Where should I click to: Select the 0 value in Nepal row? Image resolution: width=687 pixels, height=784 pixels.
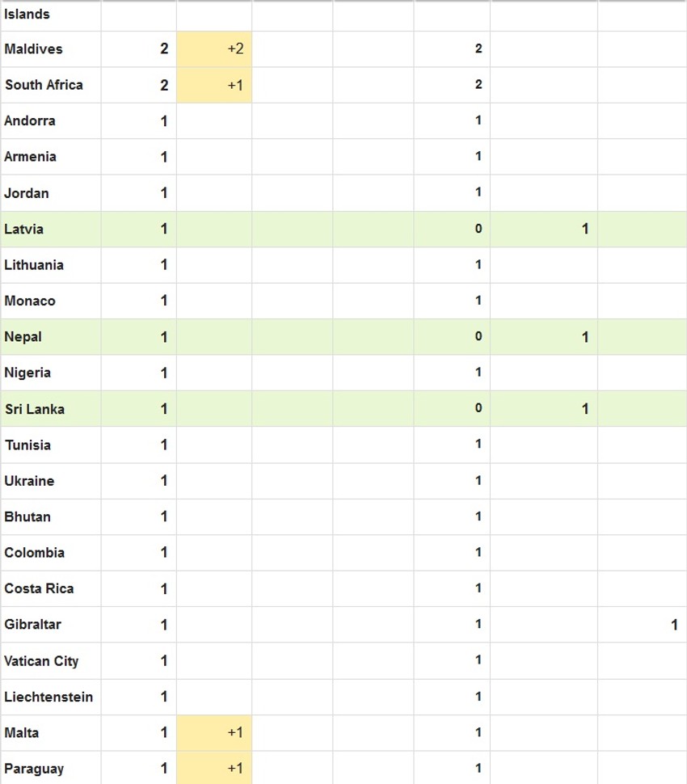pos(478,337)
